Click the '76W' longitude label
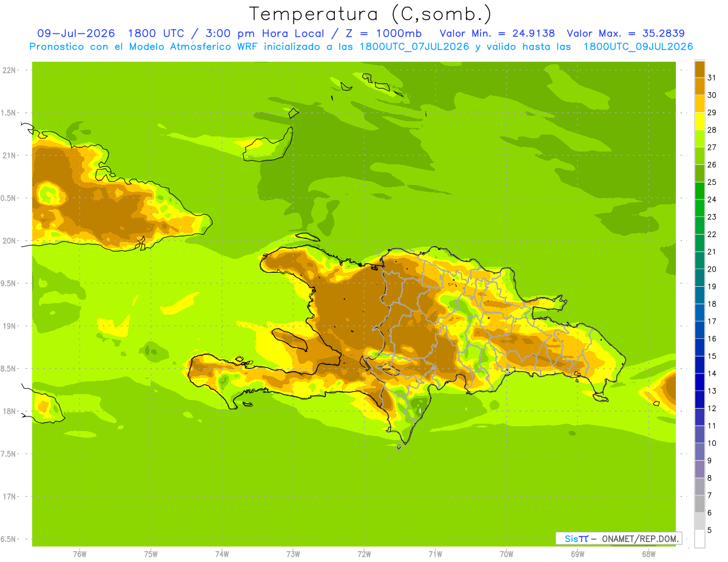 point(79,554)
